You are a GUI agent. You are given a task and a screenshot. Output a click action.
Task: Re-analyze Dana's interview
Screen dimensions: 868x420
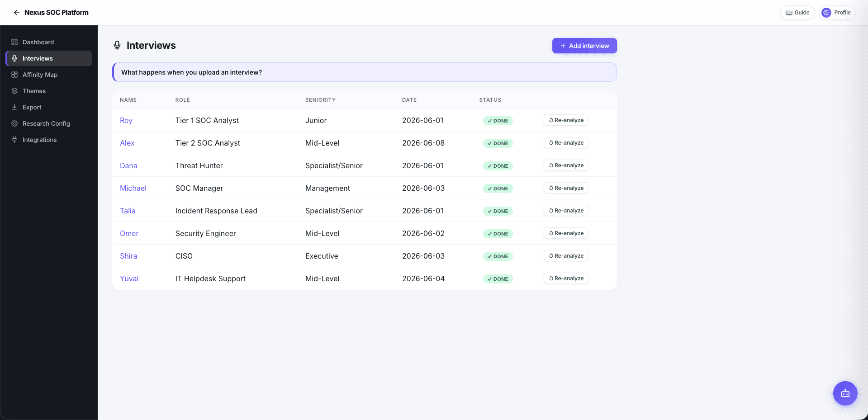pyautogui.click(x=566, y=165)
